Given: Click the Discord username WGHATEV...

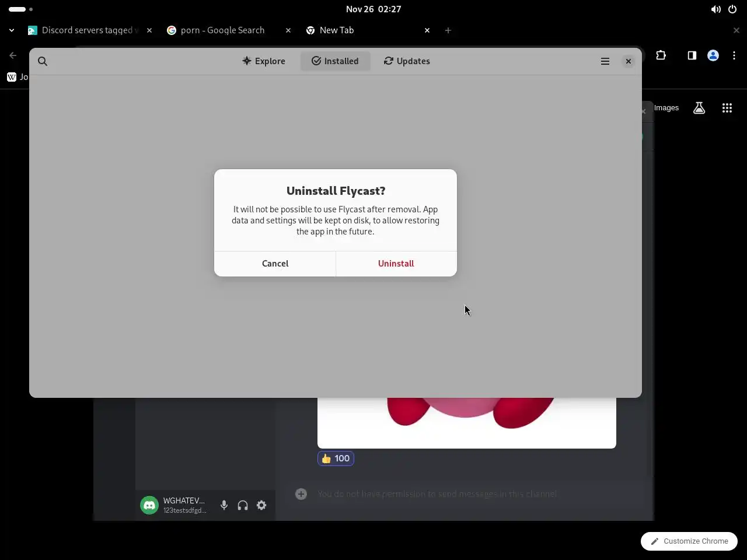Looking at the screenshot, I should click(x=184, y=501).
